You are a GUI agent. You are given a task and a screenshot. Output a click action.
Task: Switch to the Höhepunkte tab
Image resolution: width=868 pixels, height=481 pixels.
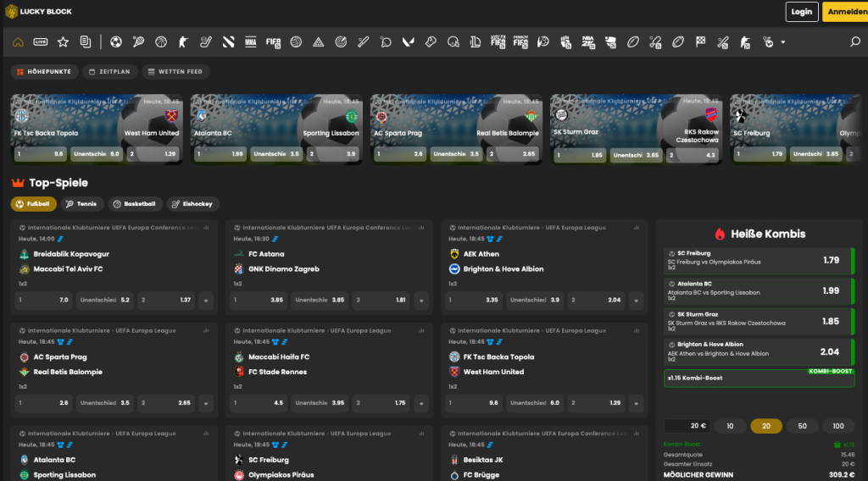click(x=44, y=72)
